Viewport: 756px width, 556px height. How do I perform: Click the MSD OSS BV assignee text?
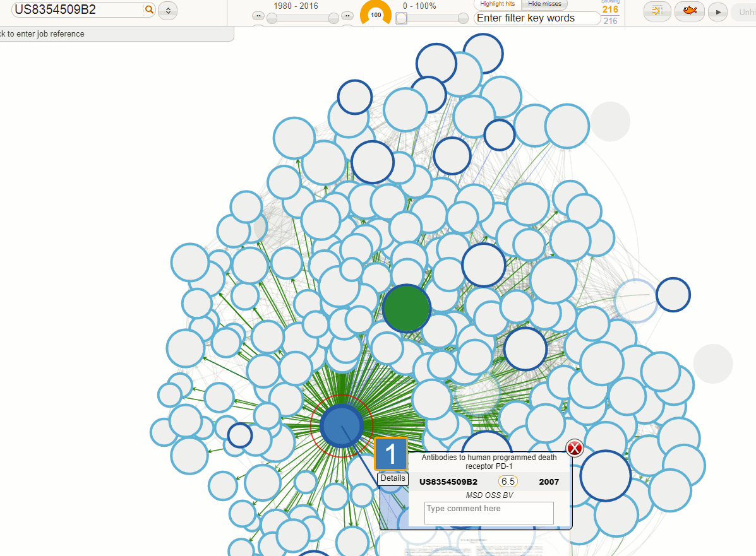pyautogui.click(x=489, y=495)
